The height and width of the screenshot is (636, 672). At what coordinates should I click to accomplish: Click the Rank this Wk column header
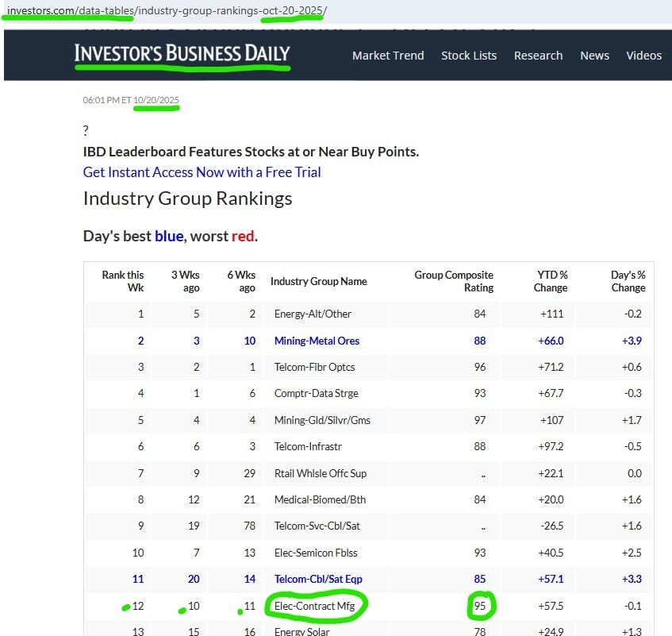[122, 281]
